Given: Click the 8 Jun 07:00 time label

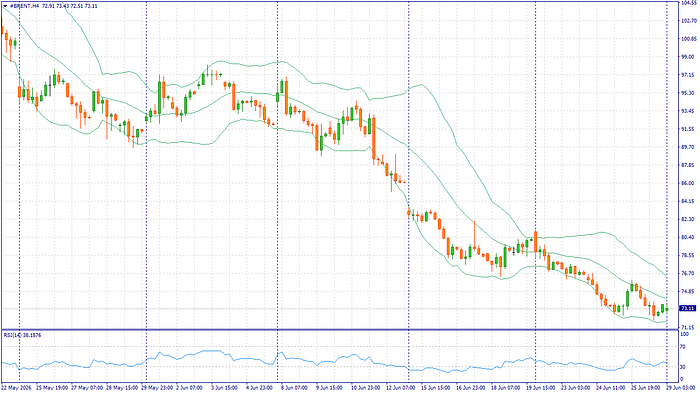Looking at the screenshot, I should pos(294,388).
